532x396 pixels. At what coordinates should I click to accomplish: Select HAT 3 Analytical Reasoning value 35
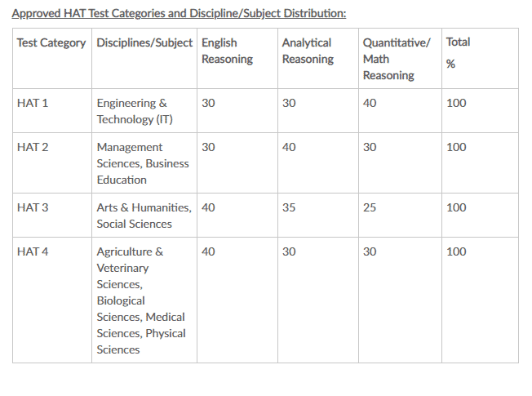coord(289,207)
